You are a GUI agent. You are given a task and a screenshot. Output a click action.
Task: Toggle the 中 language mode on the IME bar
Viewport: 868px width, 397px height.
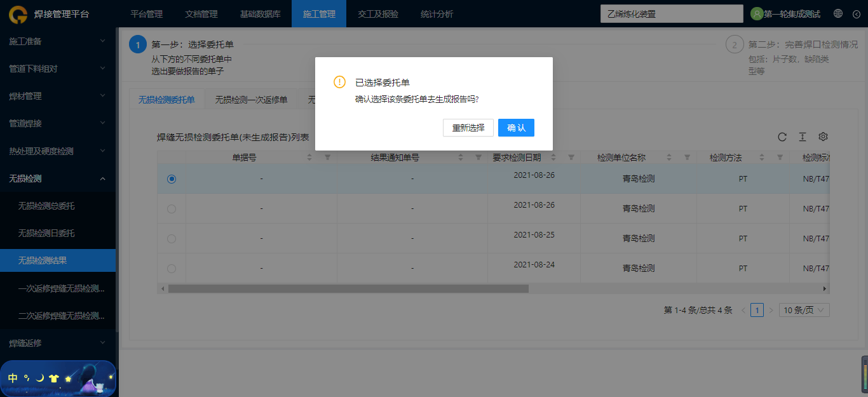coord(13,378)
